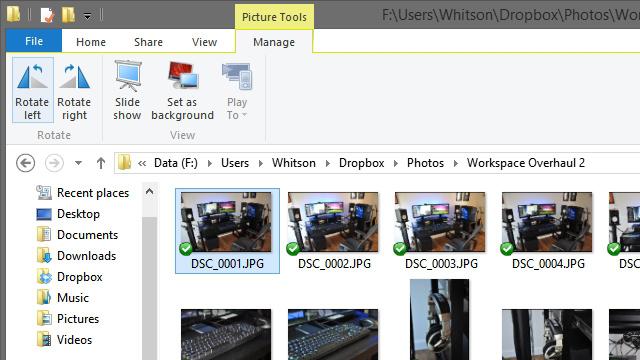Click the address bar folder icon

[x=124, y=162]
